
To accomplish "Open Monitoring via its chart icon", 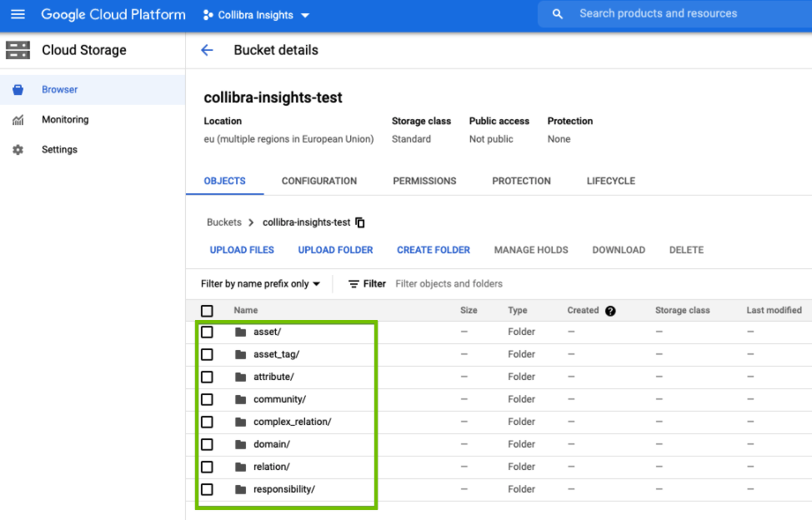I will pyautogui.click(x=18, y=120).
